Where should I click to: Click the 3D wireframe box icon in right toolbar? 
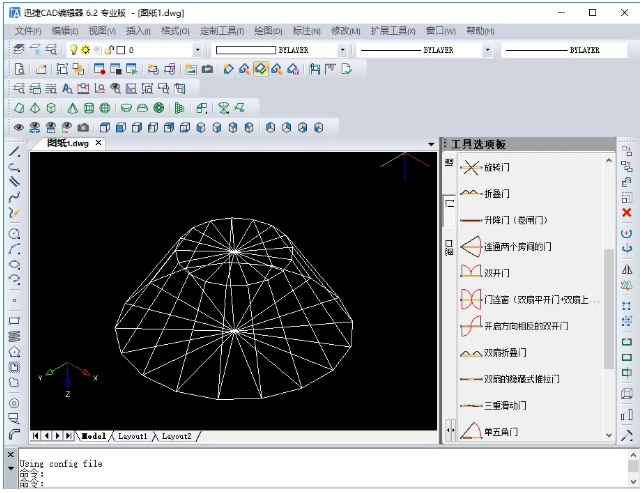627,394
